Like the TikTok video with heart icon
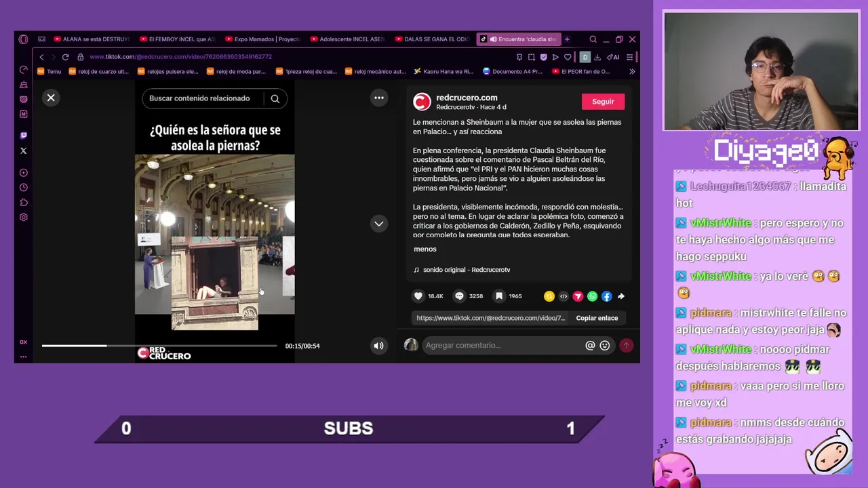The height and width of the screenshot is (488, 868). coord(418,296)
